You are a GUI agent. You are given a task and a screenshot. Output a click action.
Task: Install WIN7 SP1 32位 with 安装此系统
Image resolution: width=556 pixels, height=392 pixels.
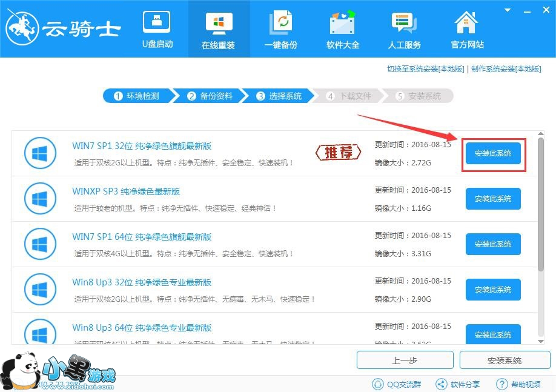tap(493, 153)
